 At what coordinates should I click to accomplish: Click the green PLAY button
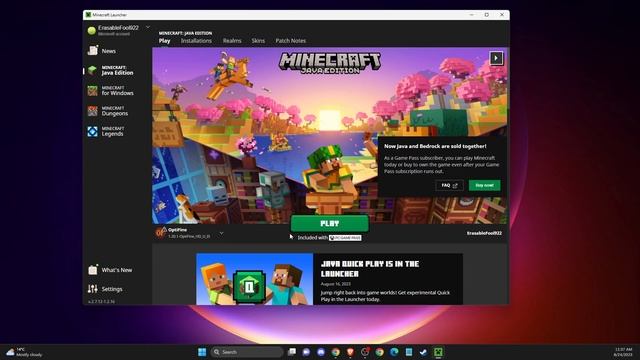329,224
